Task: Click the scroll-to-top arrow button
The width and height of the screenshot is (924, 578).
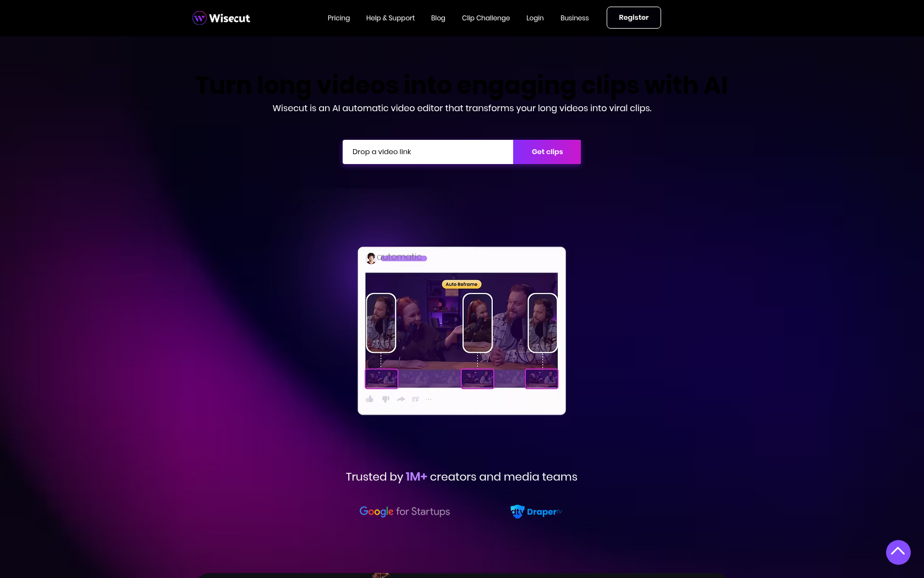Action: point(898,552)
